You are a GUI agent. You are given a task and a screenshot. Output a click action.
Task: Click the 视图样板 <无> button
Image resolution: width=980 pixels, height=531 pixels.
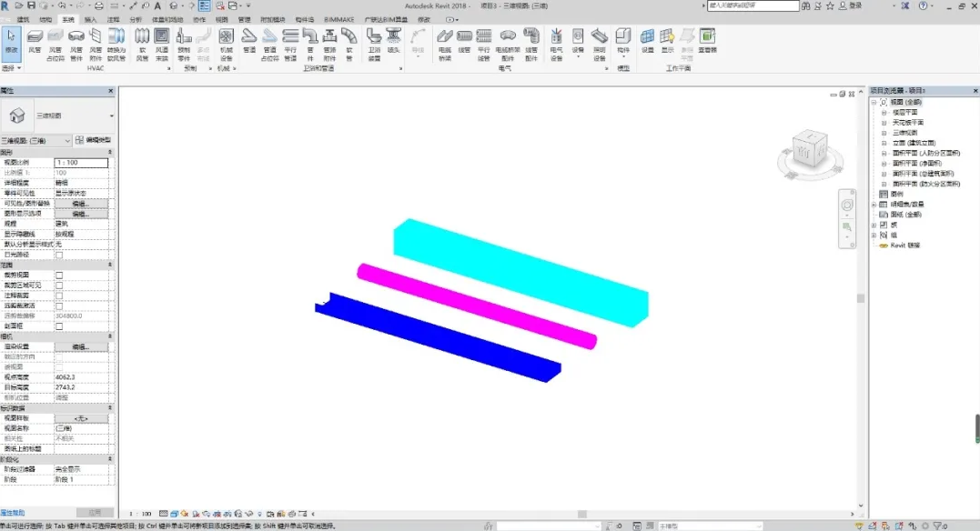(x=81, y=418)
